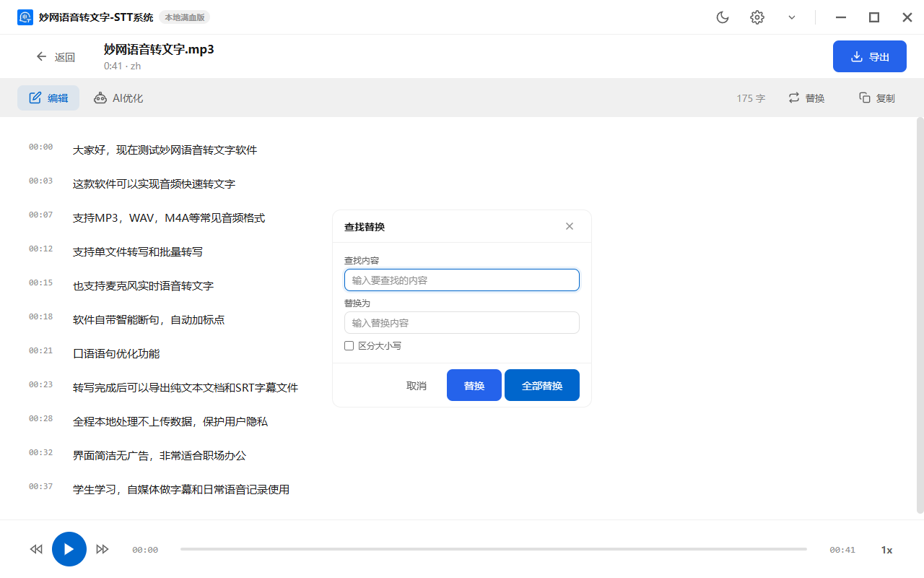This screenshot has height=578, width=924.
Task: Expand the title bar chevron dropdown
Action: point(792,17)
